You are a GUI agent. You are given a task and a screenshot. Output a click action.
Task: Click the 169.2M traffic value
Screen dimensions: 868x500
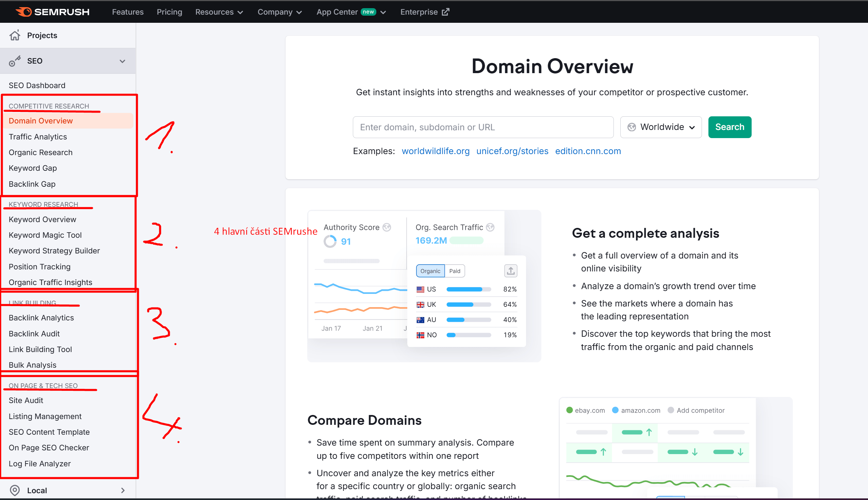pyautogui.click(x=431, y=241)
